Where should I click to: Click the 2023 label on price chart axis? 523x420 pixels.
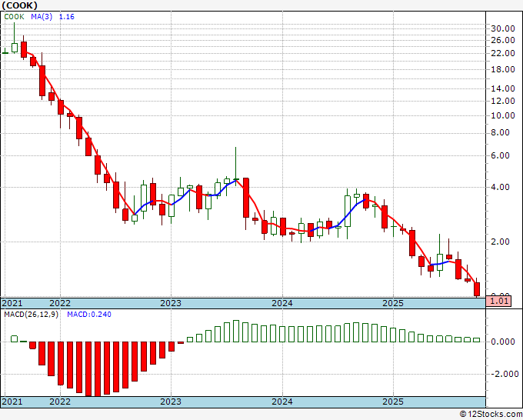click(x=171, y=303)
